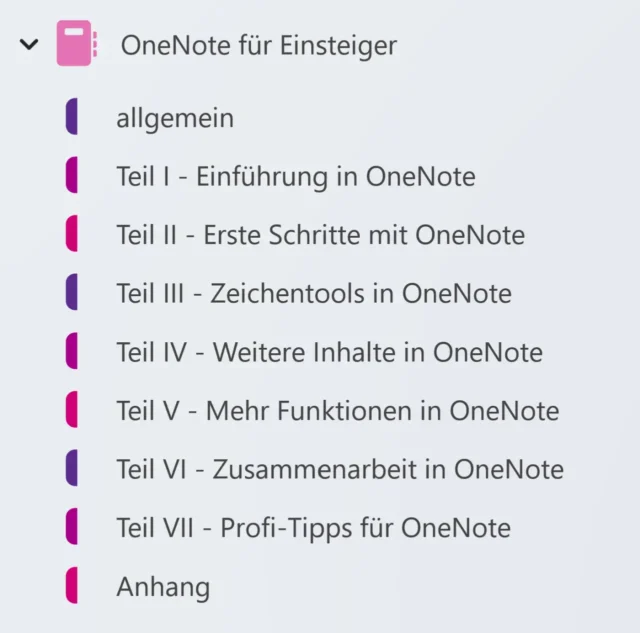The image size is (640, 633).
Task: Open Teil V - Mehr Funktionen in OneNote
Action: coord(337,410)
